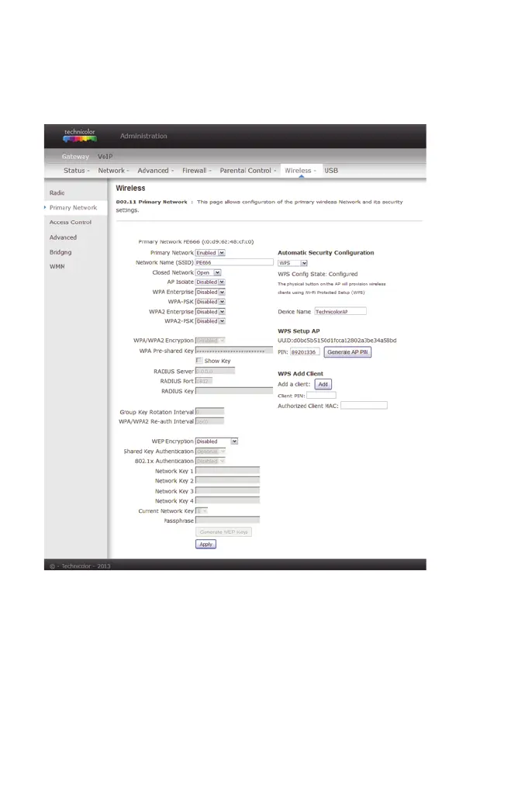Open WPA-PSK dropdown

pyautogui.click(x=210, y=302)
